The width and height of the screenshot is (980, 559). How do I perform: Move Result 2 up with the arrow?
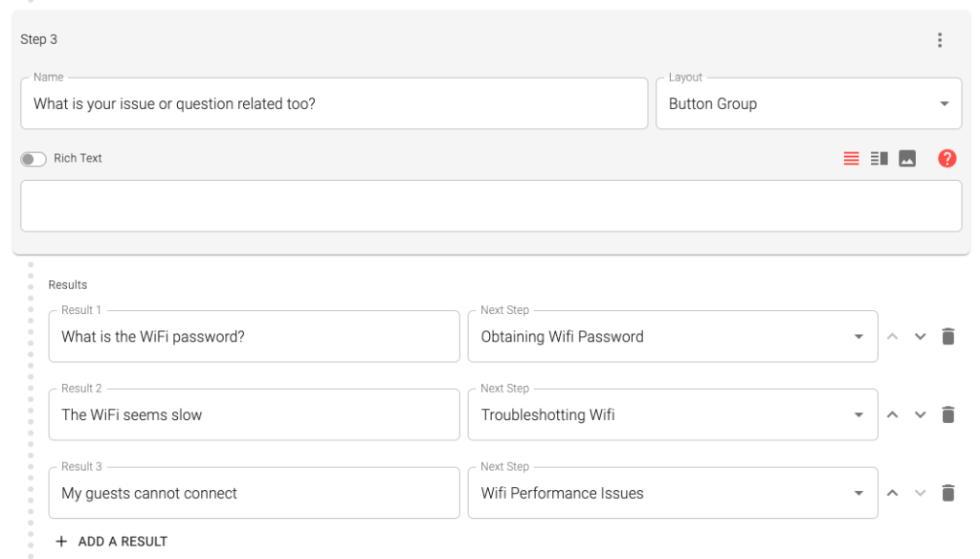tap(892, 414)
